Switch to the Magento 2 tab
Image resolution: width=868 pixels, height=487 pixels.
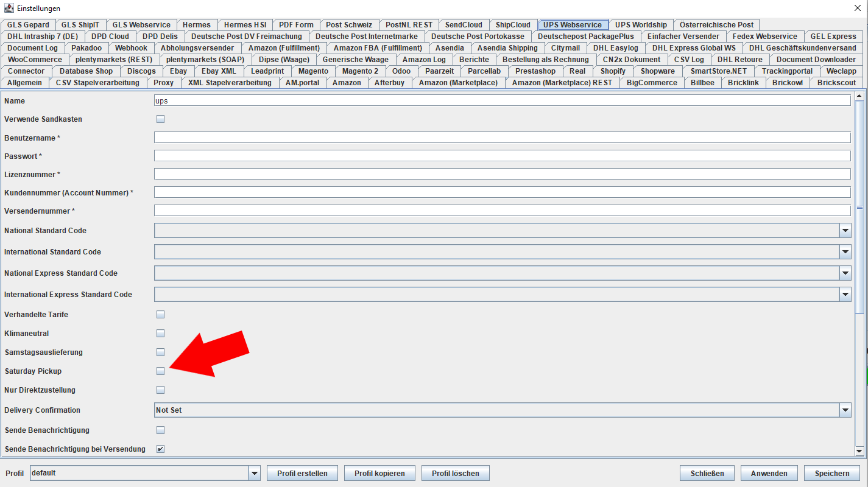tap(360, 71)
